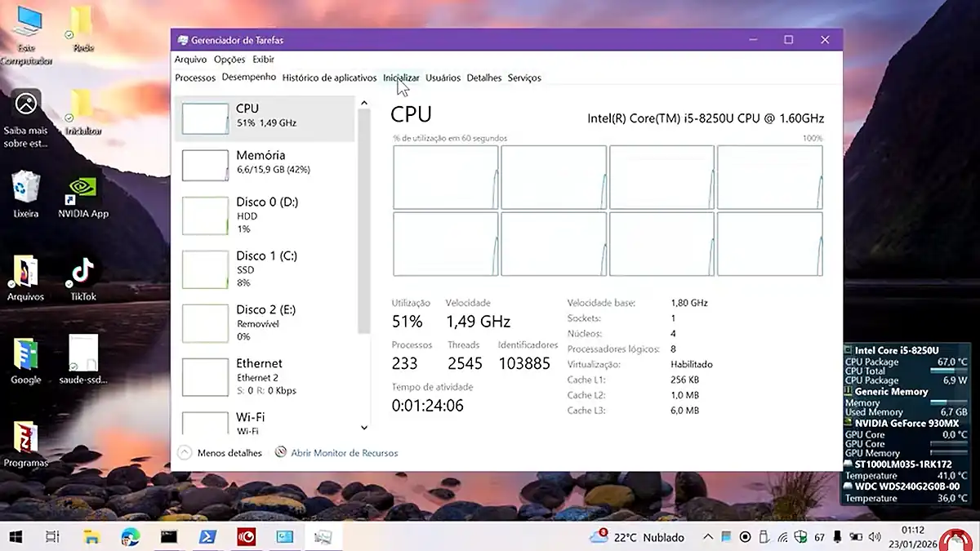Viewport: 980px width, 551px height.
Task: Open the Opções menu
Action: 229,60
